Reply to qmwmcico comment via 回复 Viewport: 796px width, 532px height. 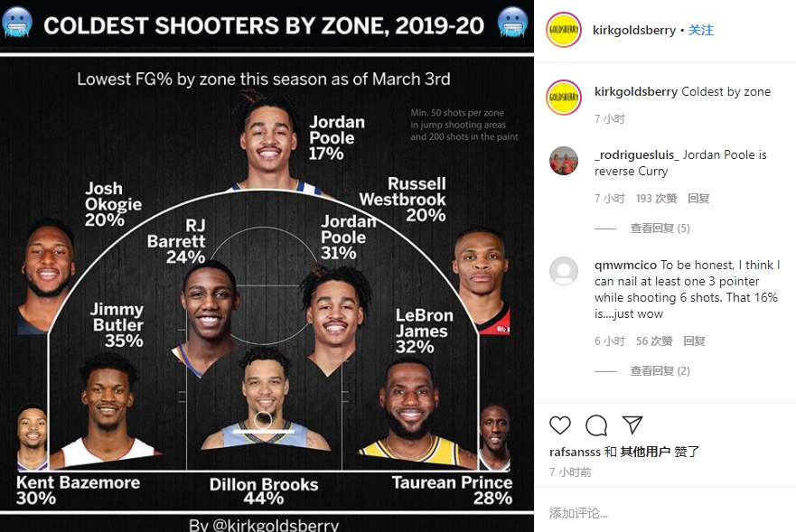point(694,341)
